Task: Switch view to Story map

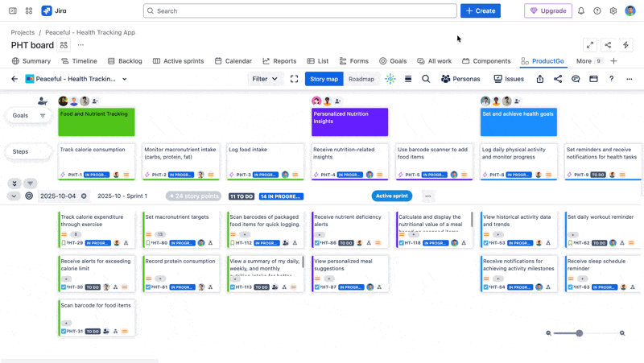Action: point(324,79)
